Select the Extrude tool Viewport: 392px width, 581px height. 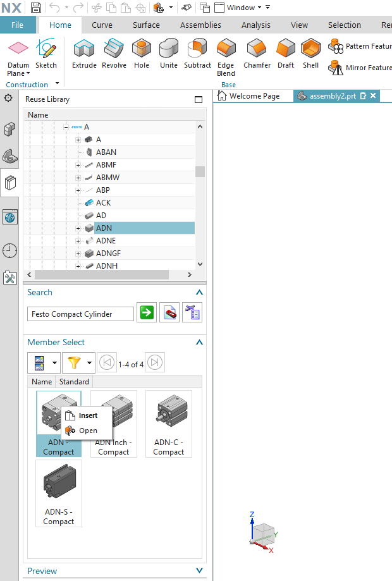point(84,53)
